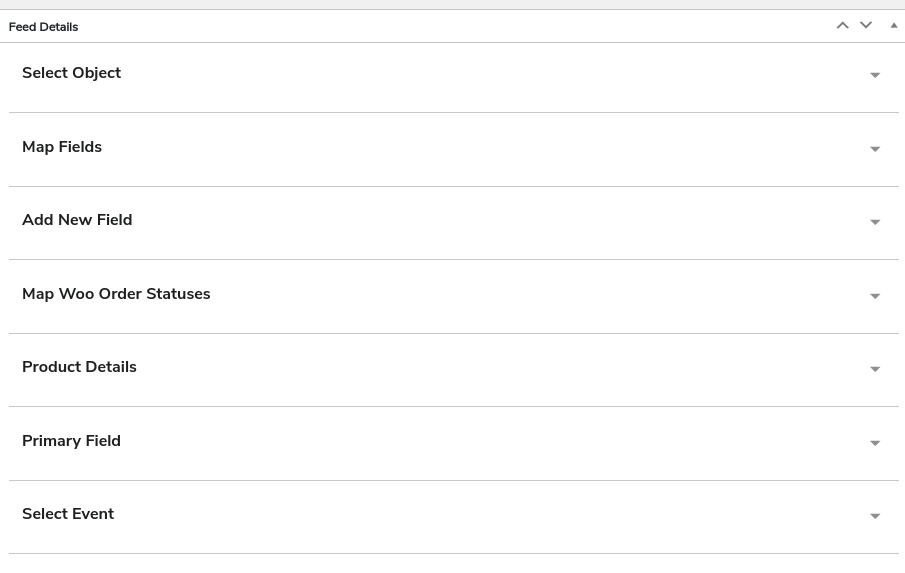Toggle Feed Details panel with triangle icon
Screen dimensions: 905x573
click(x=894, y=26)
